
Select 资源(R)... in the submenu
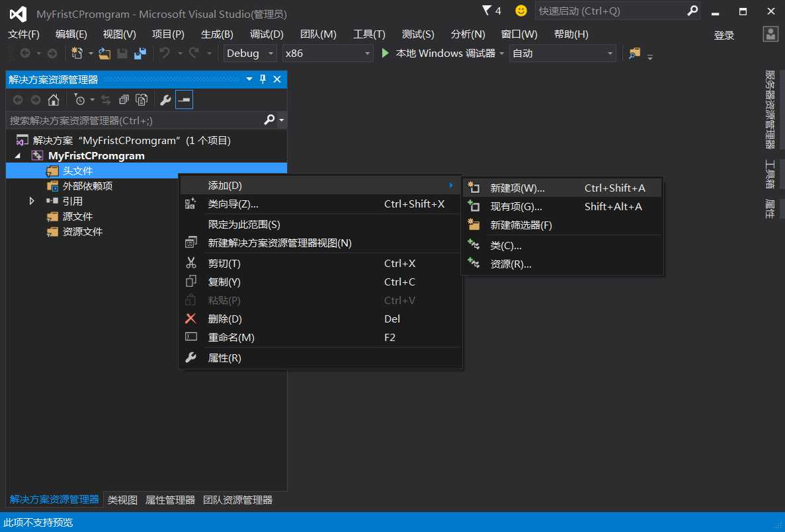562,264
